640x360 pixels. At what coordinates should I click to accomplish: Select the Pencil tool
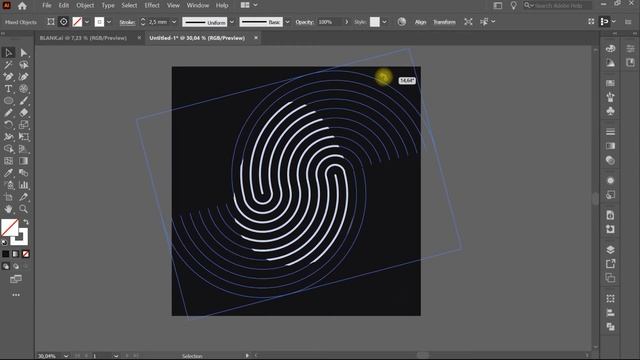tap(9, 113)
